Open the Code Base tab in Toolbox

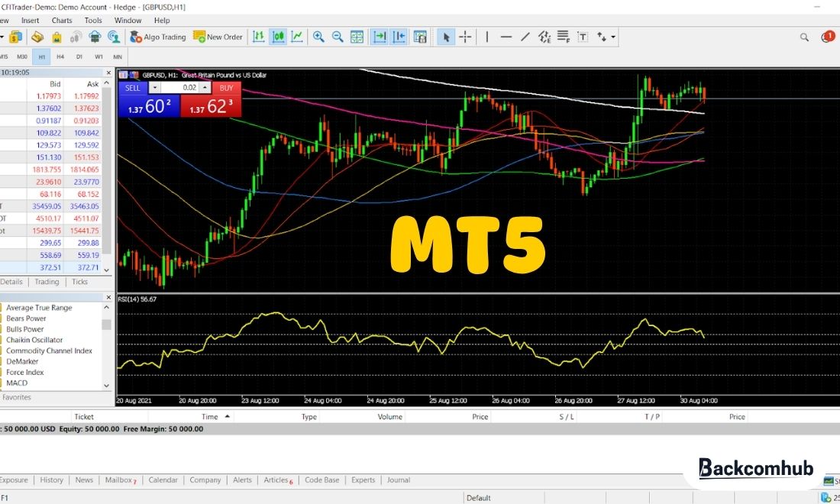[x=322, y=480]
